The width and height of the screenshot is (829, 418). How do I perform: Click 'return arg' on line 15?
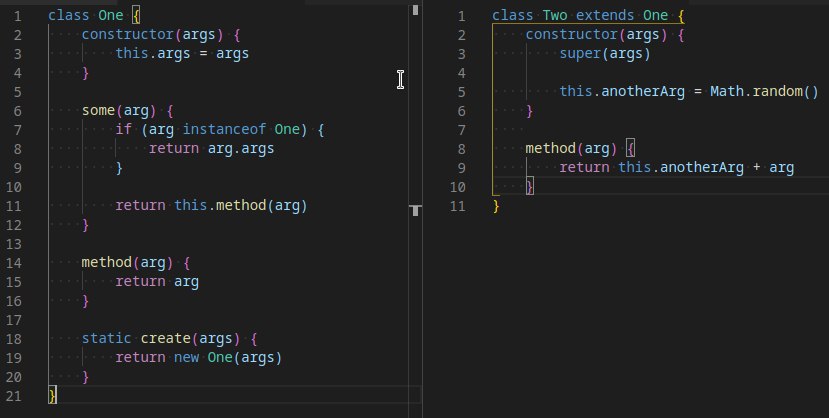157,282
